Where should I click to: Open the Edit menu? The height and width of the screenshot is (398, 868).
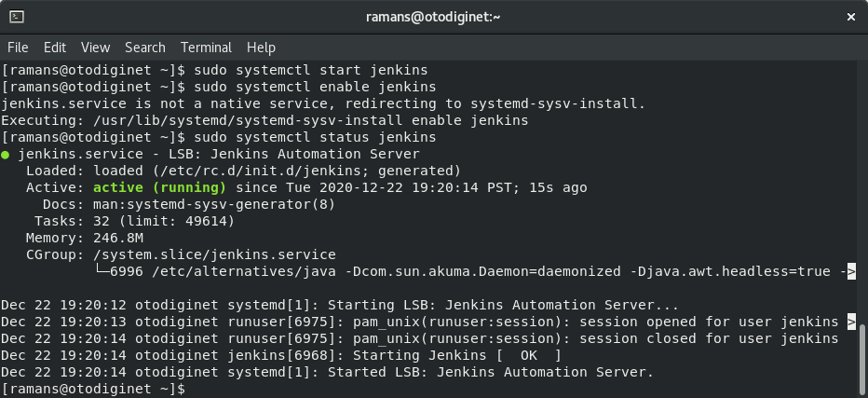[55, 48]
